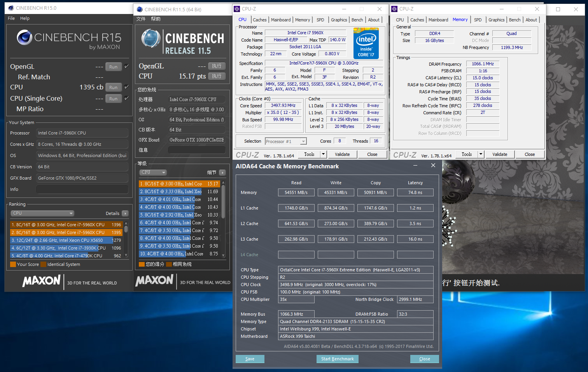The height and width of the screenshot is (372, 588).
Task: Switch to SPD tab in first CPU-Z window
Action: (x=320, y=20)
